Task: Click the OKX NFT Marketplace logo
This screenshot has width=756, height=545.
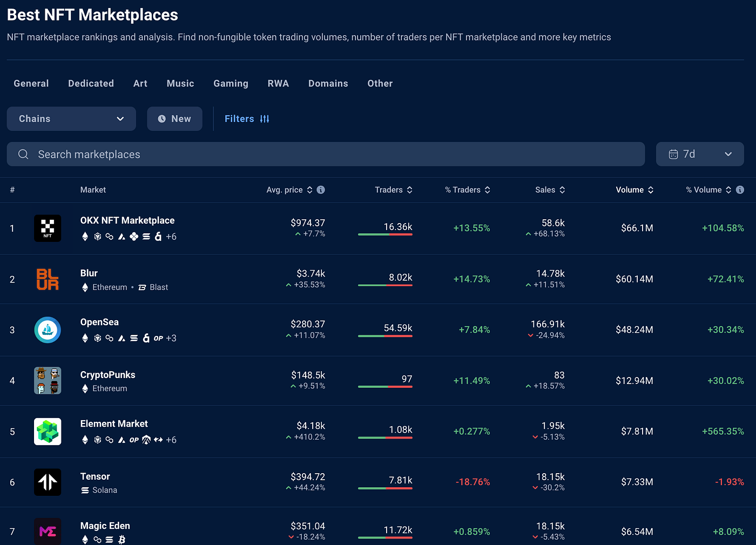Action: (x=48, y=228)
